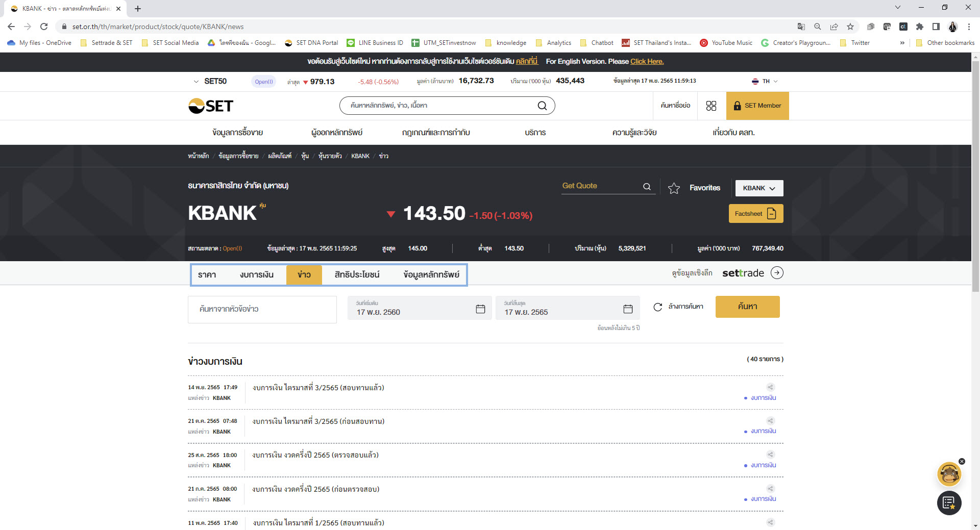Click the start date calendar icon
Viewport: 980px width, 530px height.
point(480,309)
